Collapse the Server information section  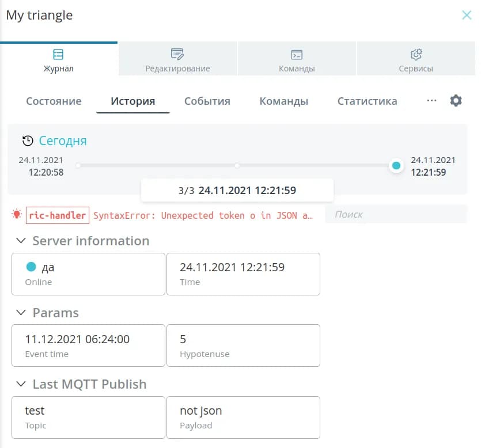[21, 241]
